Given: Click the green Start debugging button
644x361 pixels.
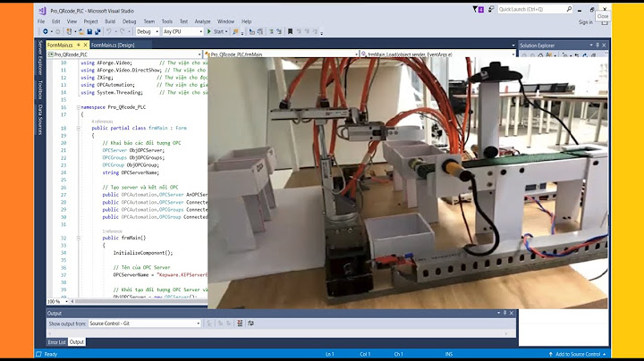Looking at the screenshot, I should coord(216,31).
